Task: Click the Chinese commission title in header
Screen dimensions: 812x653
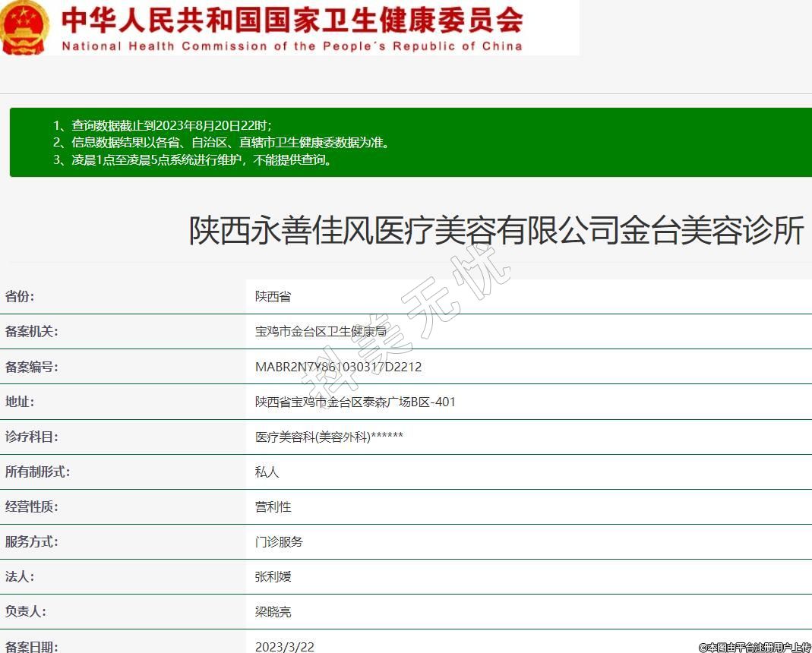Action: coord(292,20)
